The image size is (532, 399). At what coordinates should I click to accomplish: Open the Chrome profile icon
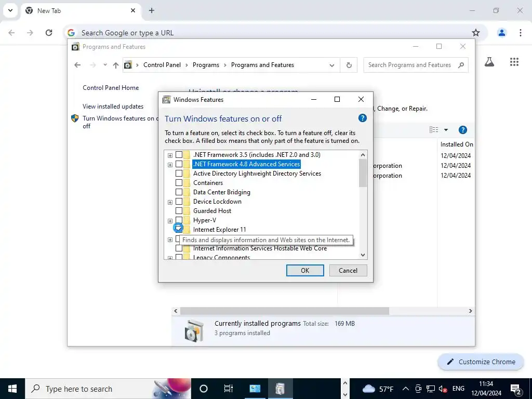point(501,33)
